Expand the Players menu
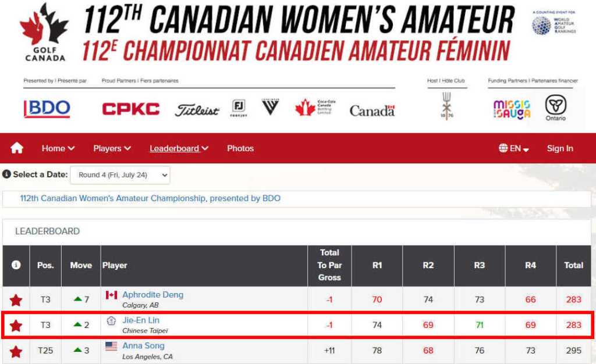The image size is (596, 364). [x=112, y=148]
